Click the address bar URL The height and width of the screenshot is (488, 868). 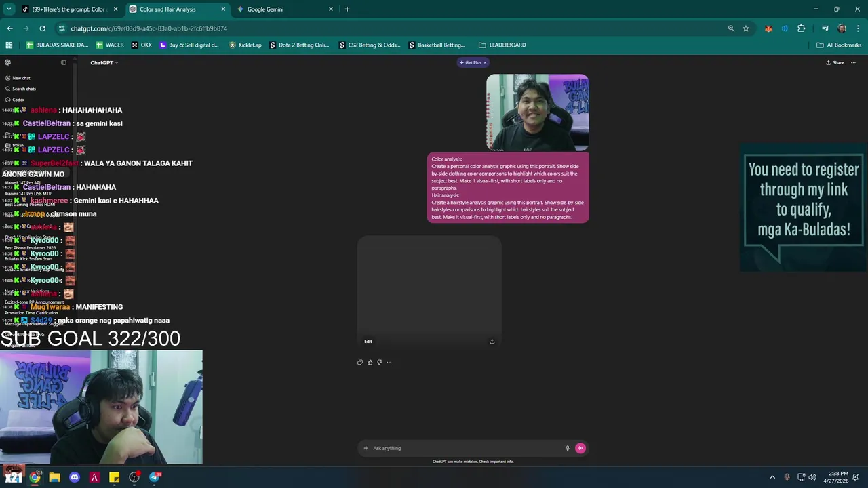[x=149, y=28]
